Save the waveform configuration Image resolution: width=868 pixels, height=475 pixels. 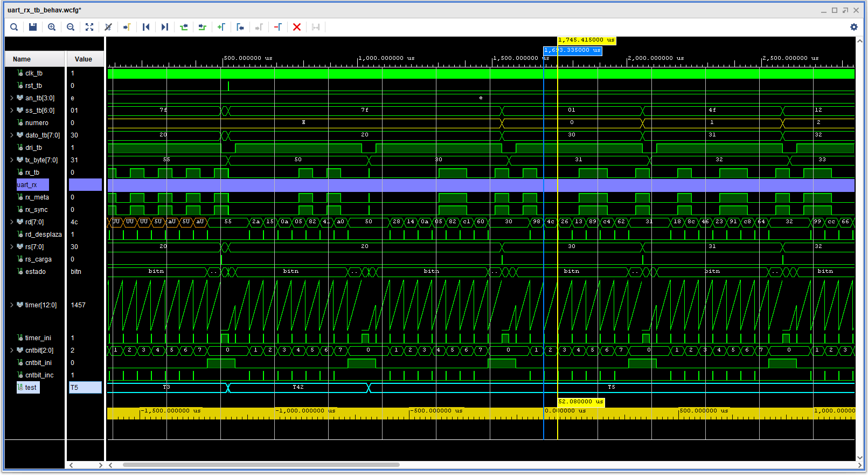[x=33, y=27]
